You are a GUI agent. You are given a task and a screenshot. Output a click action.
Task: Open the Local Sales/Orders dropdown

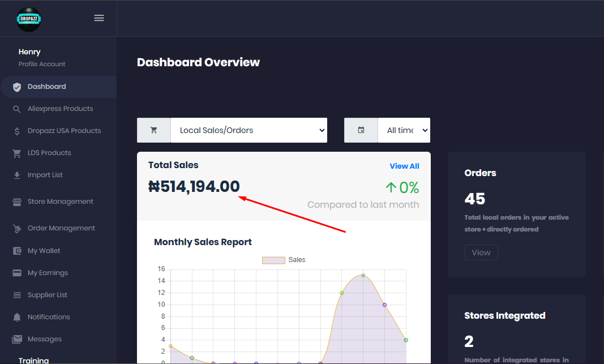[x=249, y=130]
